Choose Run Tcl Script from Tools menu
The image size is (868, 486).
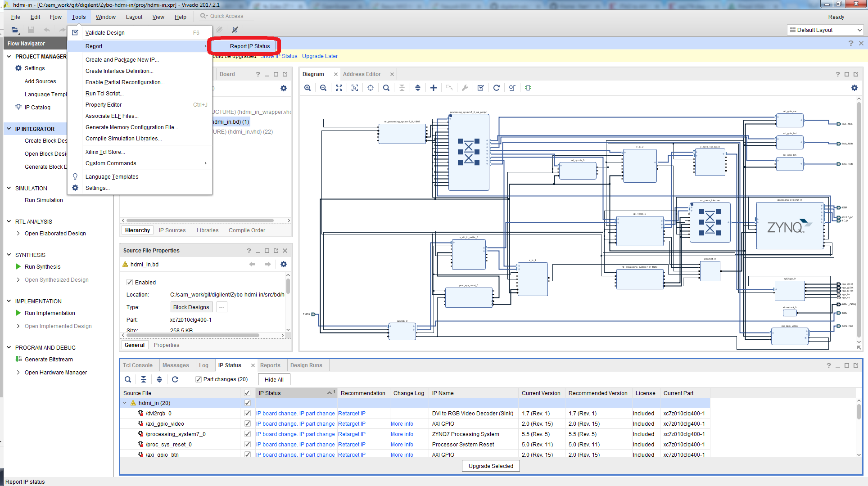(x=104, y=94)
